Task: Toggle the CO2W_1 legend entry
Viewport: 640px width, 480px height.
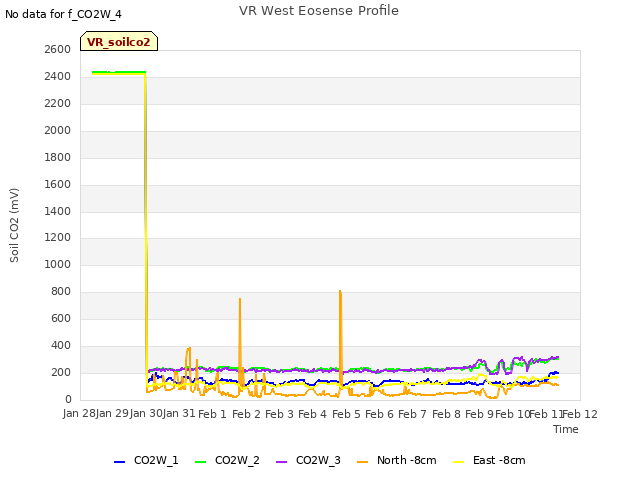Action: coord(146,460)
